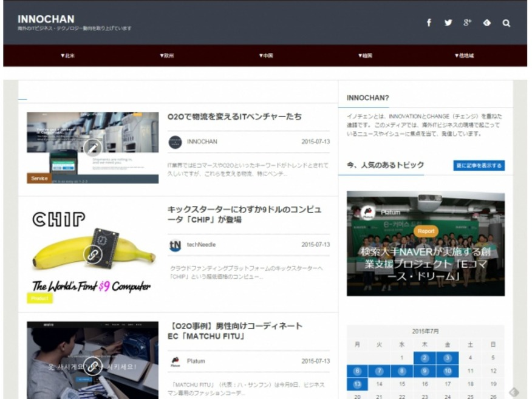The width and height of the screenshot is (532, 399).
Task: Click the 月 weekday header in the calendar
Action: tap(357, 345)
